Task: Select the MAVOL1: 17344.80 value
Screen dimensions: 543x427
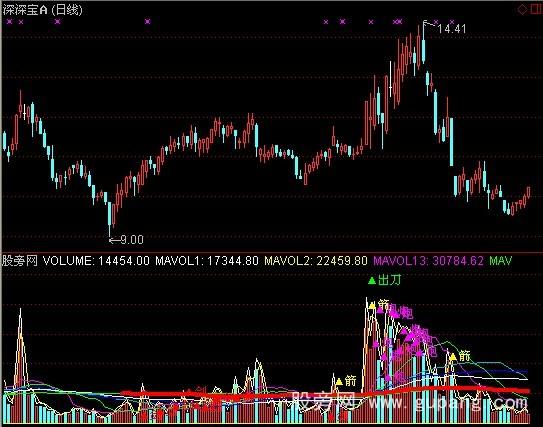Action: [206, 261]
